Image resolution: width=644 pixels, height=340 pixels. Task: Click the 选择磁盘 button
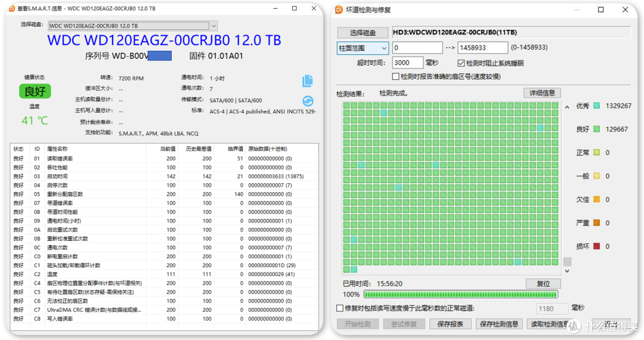pos(363,32)
